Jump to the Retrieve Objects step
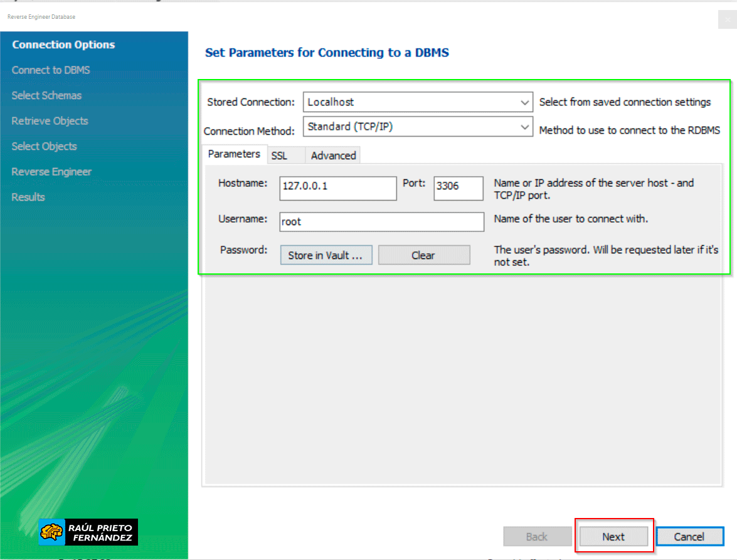This screenshot has width=737, height=560. pyautogui.click(x=50, y=121)
